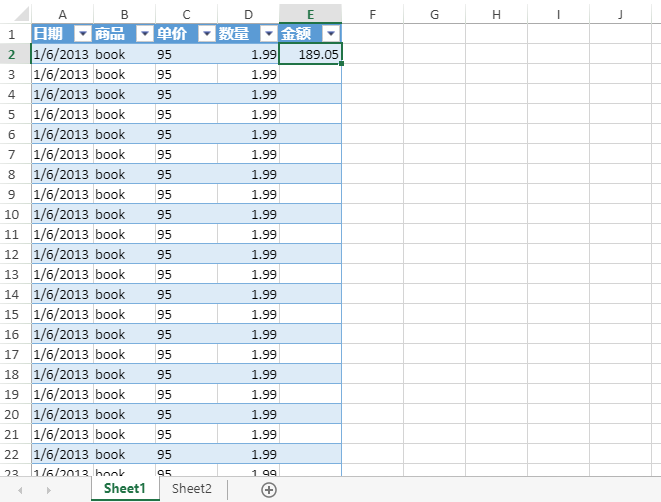
Task: Select the book cell in row 11
Action: pyautogui.click(x=124, y=234)
